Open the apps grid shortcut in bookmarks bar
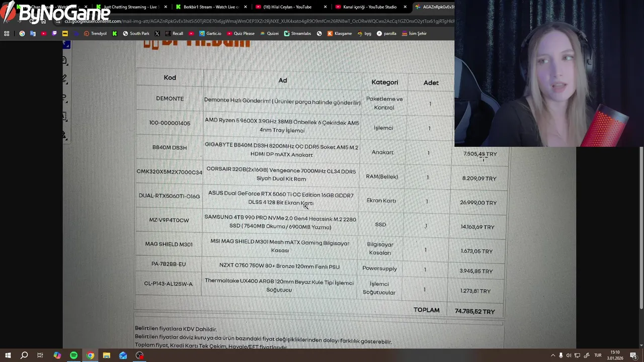 (7, 34)
